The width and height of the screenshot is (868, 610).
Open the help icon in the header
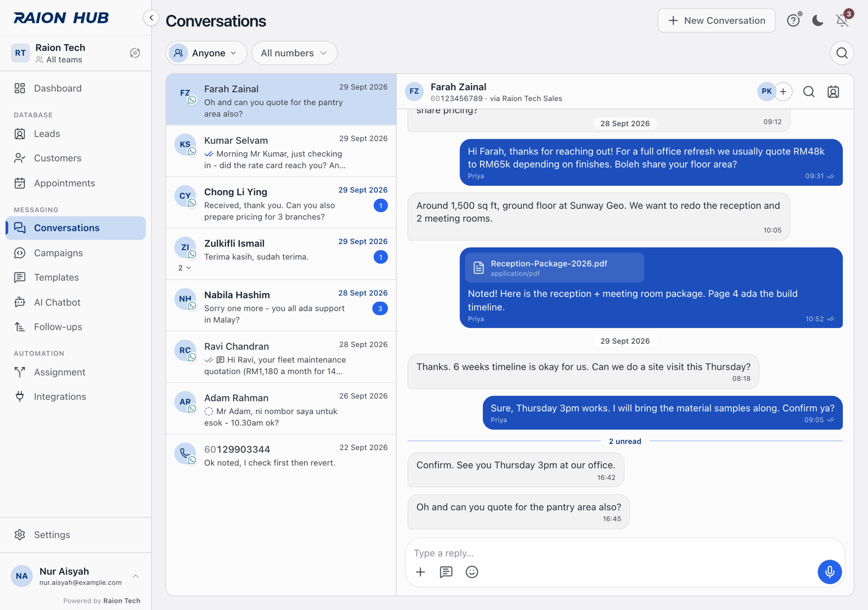[x=794, y=21]
